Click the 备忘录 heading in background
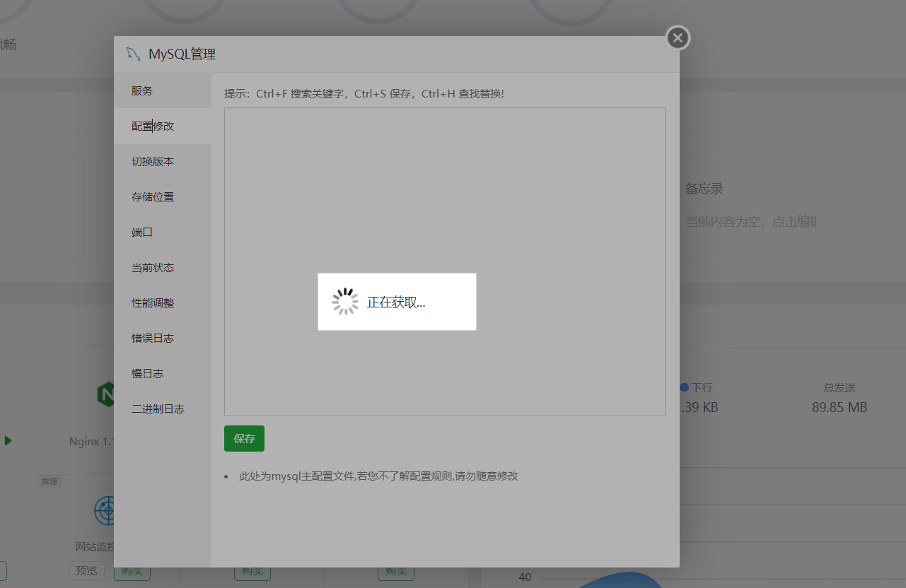The image size is (906, 588). [x=704, y=189]
